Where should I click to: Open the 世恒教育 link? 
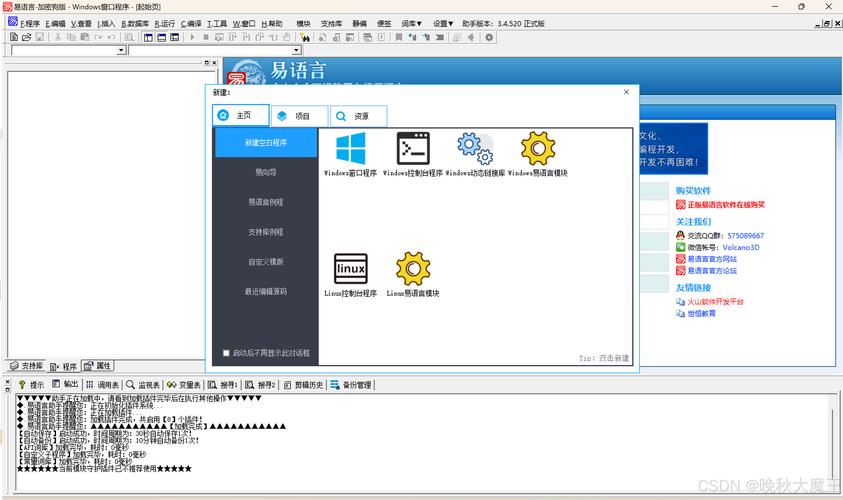(x=701, y=313)
